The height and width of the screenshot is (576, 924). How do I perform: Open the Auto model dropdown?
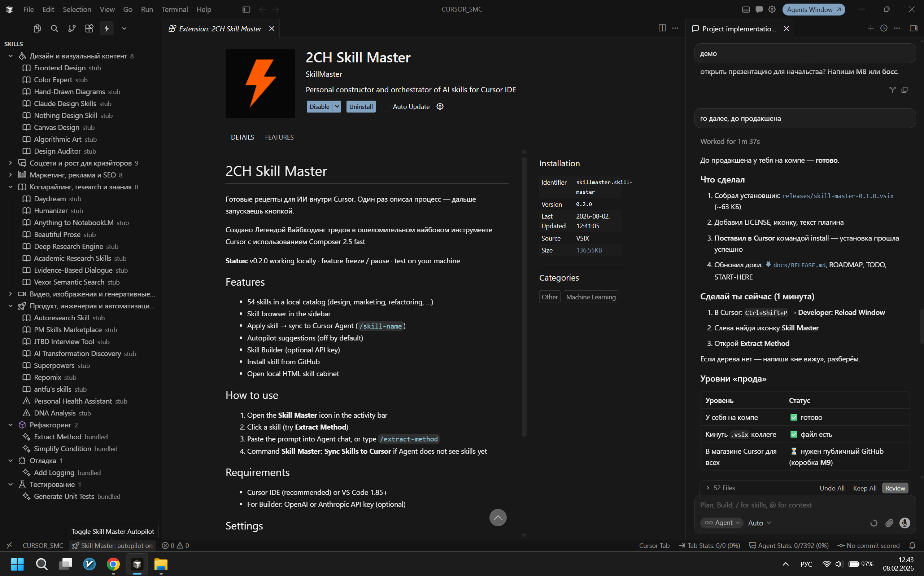(759, 523)
